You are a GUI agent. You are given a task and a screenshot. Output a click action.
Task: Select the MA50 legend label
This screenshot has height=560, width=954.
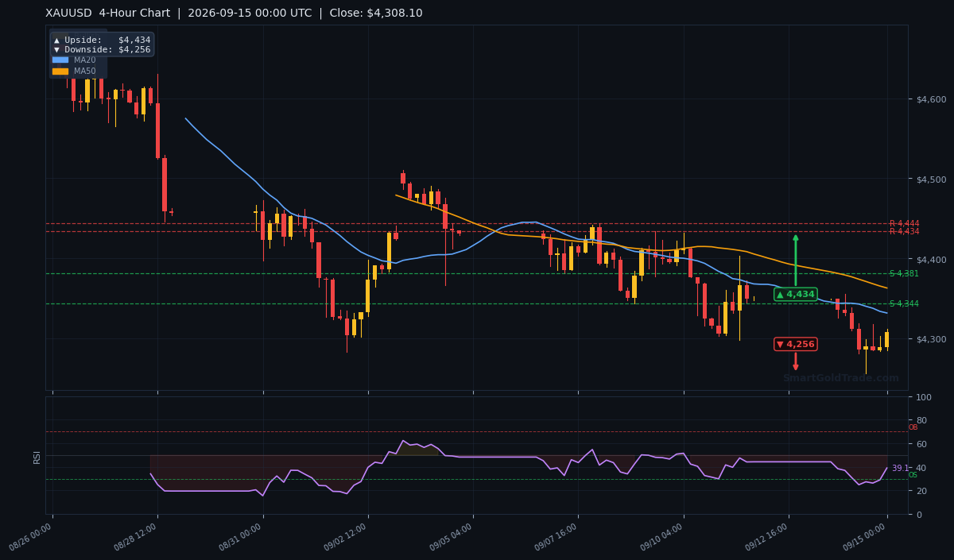pyautogui.click(x=85, y=71)
